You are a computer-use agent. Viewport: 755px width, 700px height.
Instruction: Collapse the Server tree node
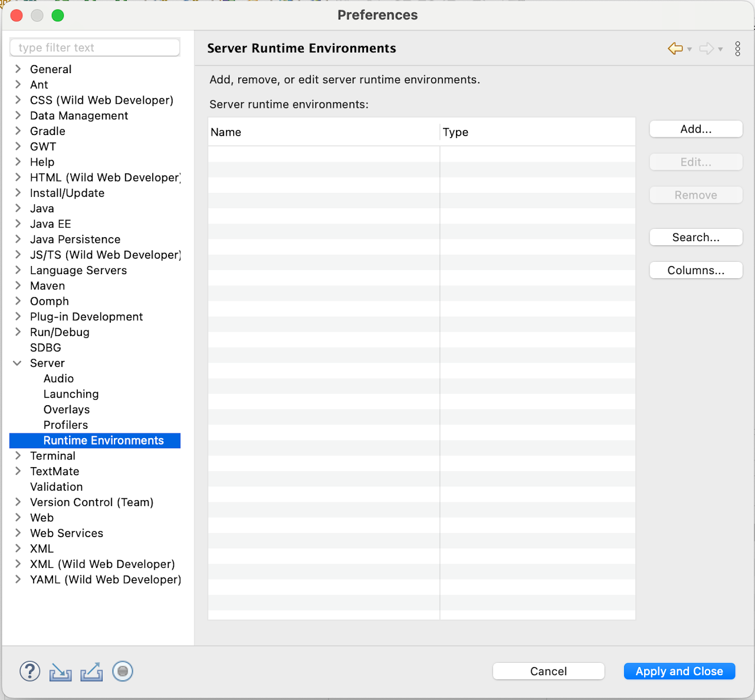18,363
